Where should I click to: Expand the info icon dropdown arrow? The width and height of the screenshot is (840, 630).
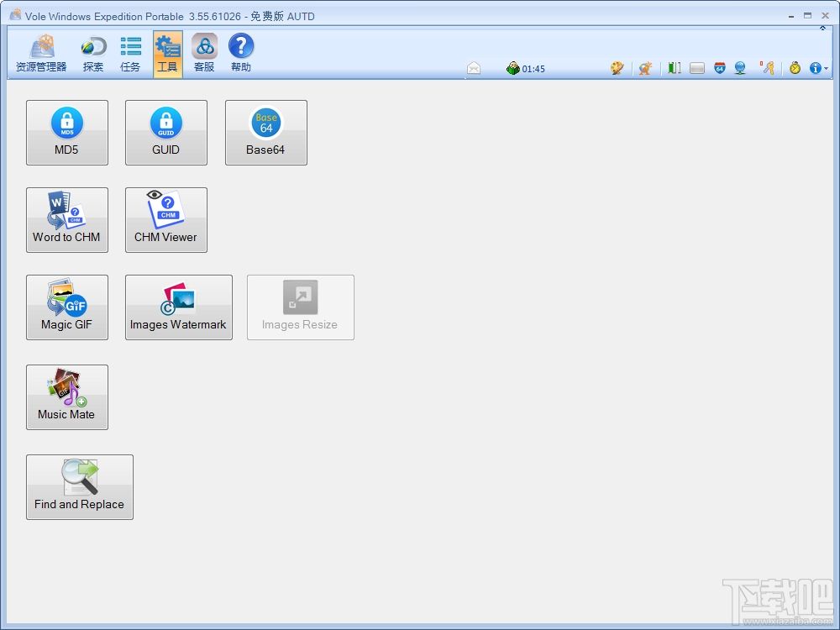point(826,69)
